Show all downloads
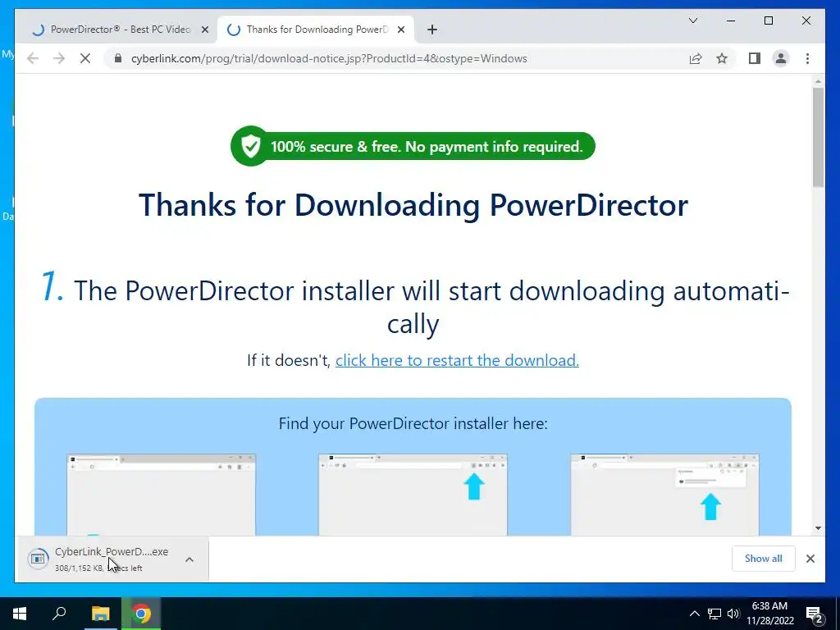Image resolution: width=840 pixels, height=630 pixels. point(764,558)
